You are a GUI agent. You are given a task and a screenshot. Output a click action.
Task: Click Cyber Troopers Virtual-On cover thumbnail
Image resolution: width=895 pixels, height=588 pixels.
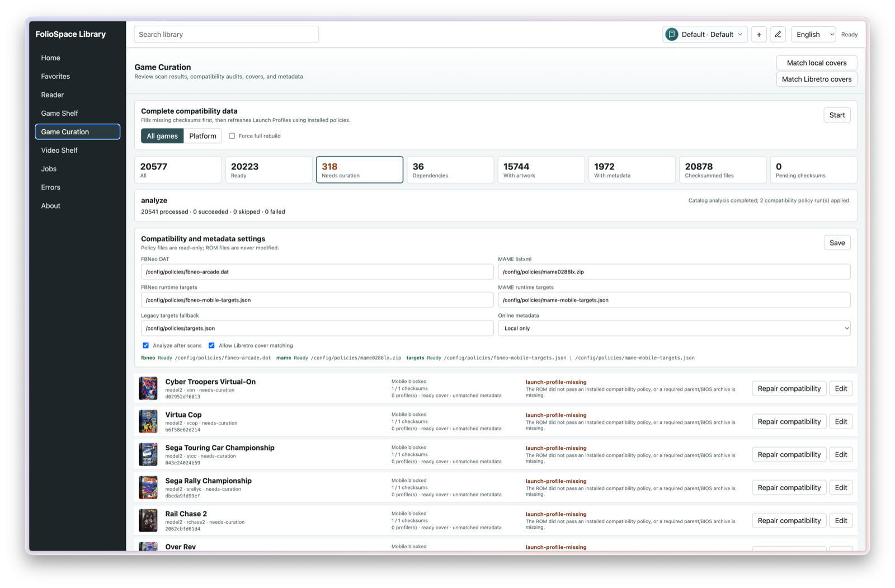(148, 388)
